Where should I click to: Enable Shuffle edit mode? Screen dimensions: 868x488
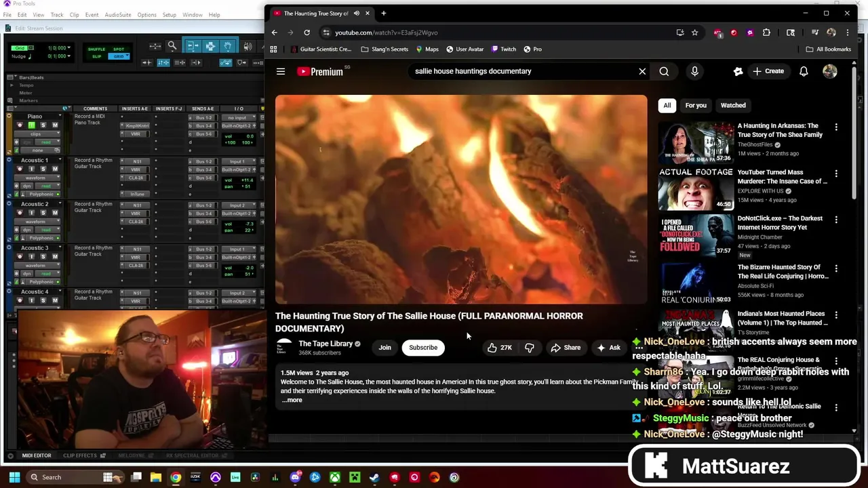(x=97, y=49)
